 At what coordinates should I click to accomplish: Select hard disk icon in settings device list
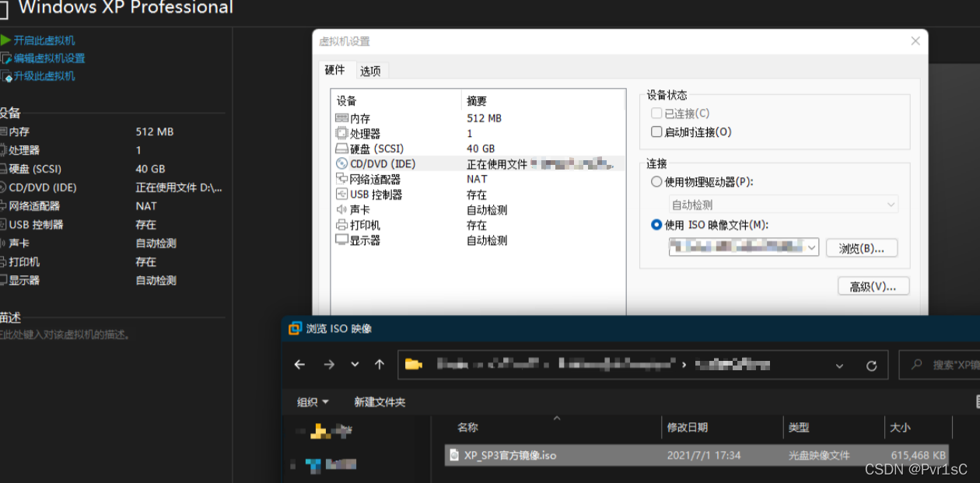click(x=341, y=149)
